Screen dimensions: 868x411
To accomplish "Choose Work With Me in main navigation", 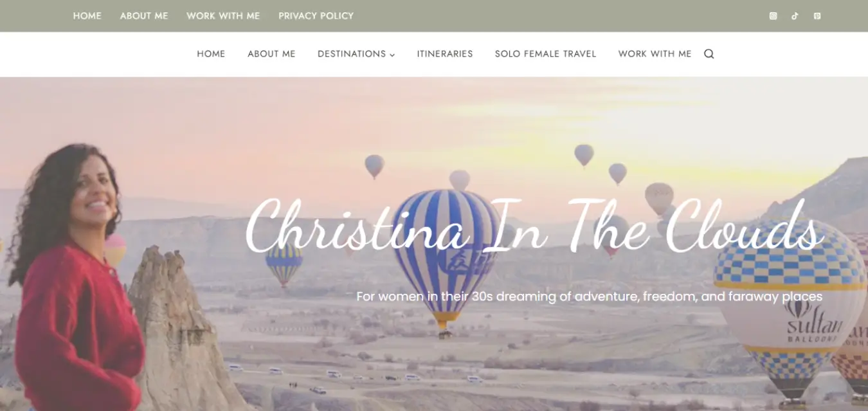I will coord(655,54).
